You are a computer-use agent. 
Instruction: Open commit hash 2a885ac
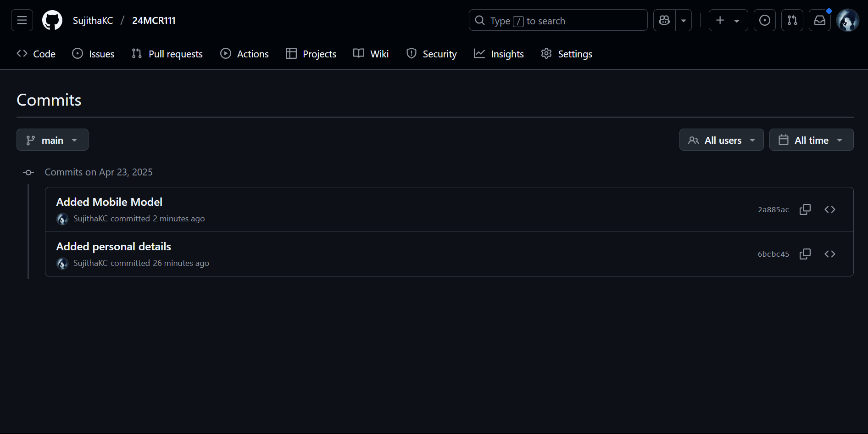pyautogui.click(x=773, y=209)
